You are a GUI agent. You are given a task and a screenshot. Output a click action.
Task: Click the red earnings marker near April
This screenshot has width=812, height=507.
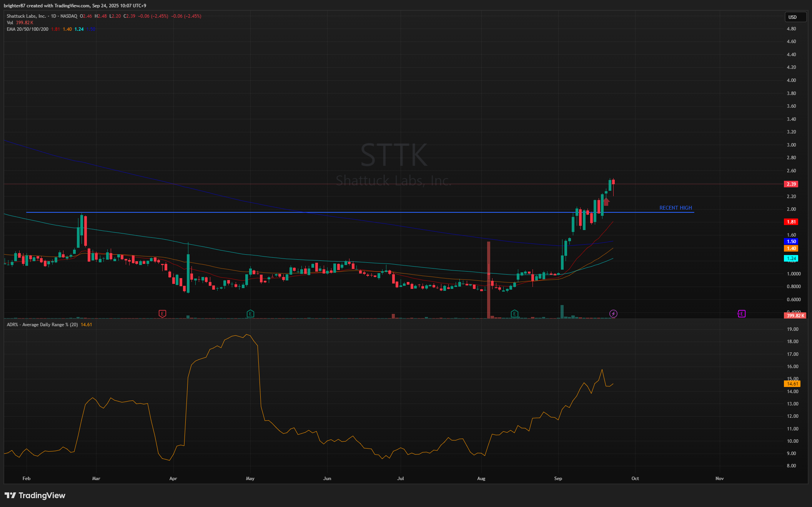pyautogui.click(x=162, y=314)
